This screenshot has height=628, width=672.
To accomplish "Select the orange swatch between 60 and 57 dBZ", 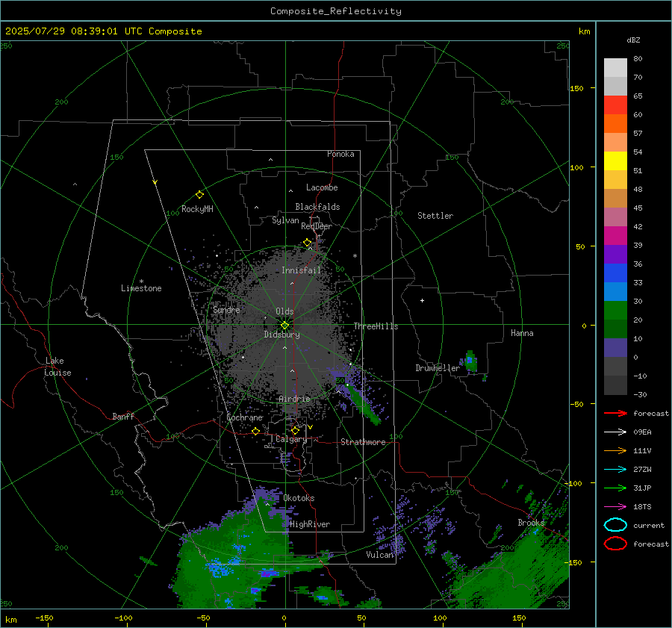I will [x=615, y=124].
